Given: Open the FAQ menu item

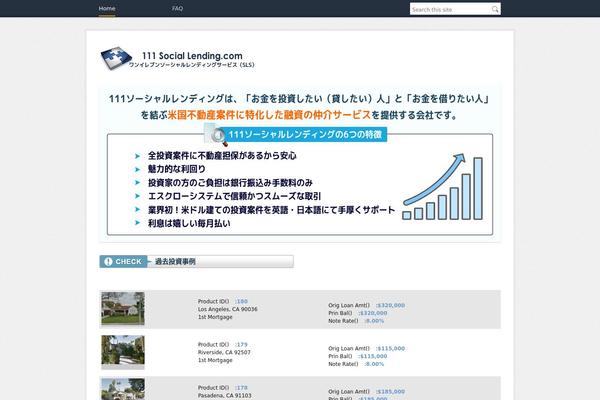Looking at the screenshot, I should click(177, 8).
